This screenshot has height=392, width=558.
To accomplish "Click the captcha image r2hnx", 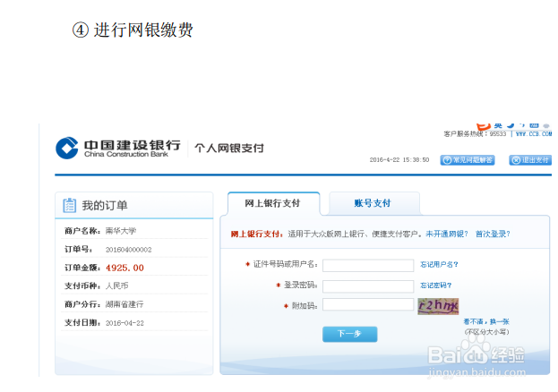I will click(x=438, y=306).
